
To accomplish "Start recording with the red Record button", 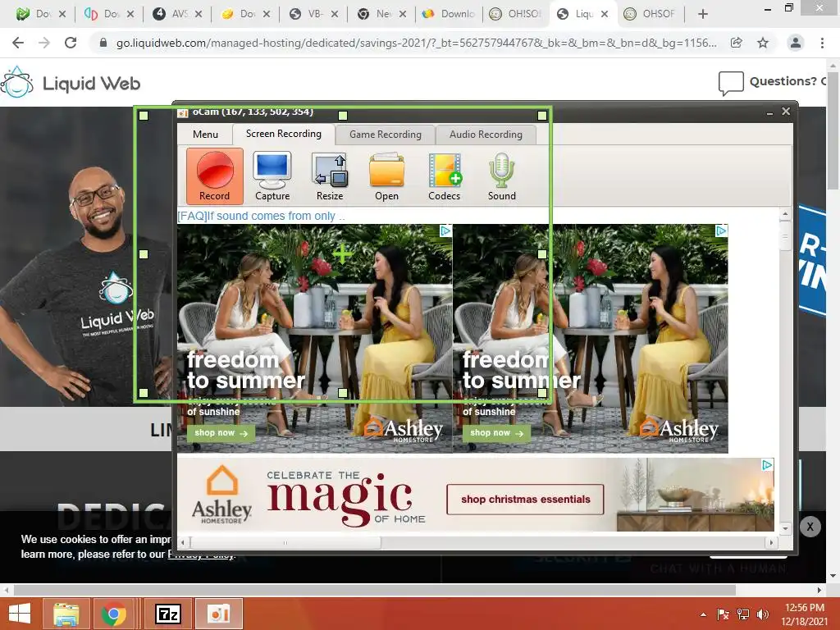I will click(214, 176).
